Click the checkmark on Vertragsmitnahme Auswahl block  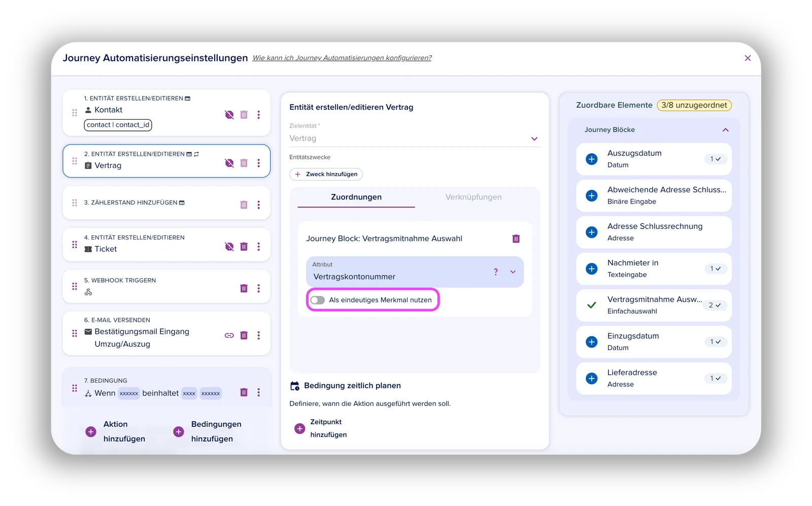coord(592,305)
